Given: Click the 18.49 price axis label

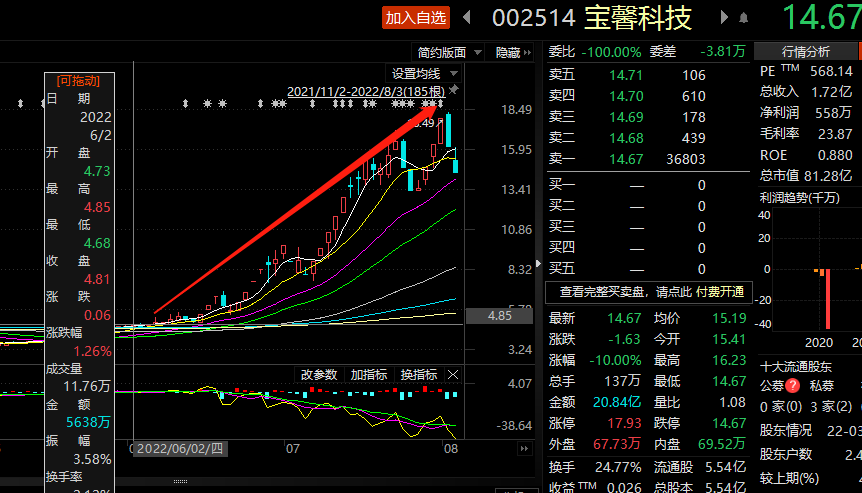Looking at the screenshot, I should (516, 109).
